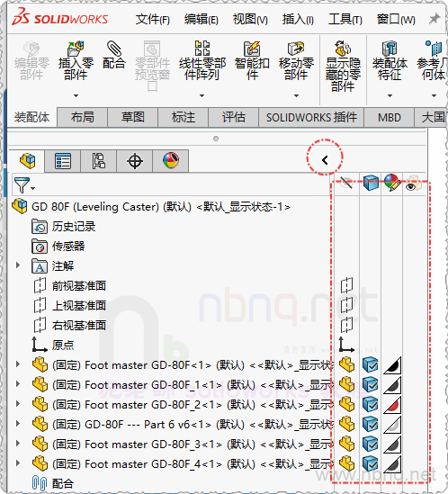Change appearance swatch of Foot master GD-80F_2
The height and width of the screenshot is (494, 448).
[x=392, y=405]
